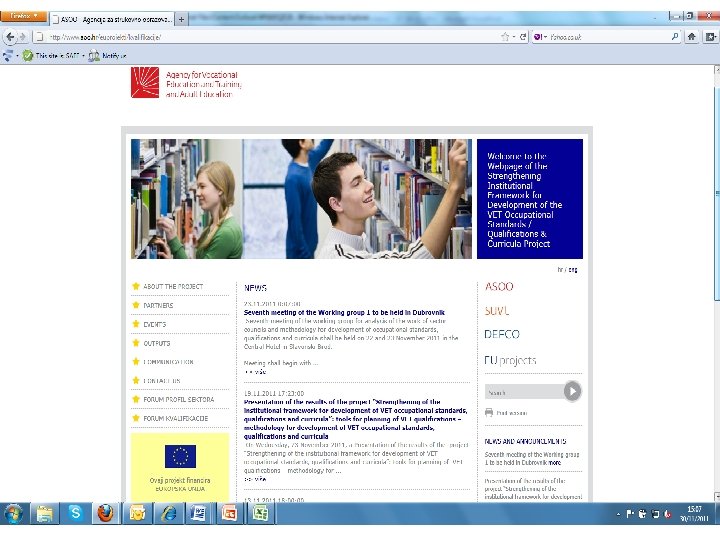Click the ASOO link in right sidebar
The height and width of the screenshot is (540, 720).
click(x=499, y=287)
